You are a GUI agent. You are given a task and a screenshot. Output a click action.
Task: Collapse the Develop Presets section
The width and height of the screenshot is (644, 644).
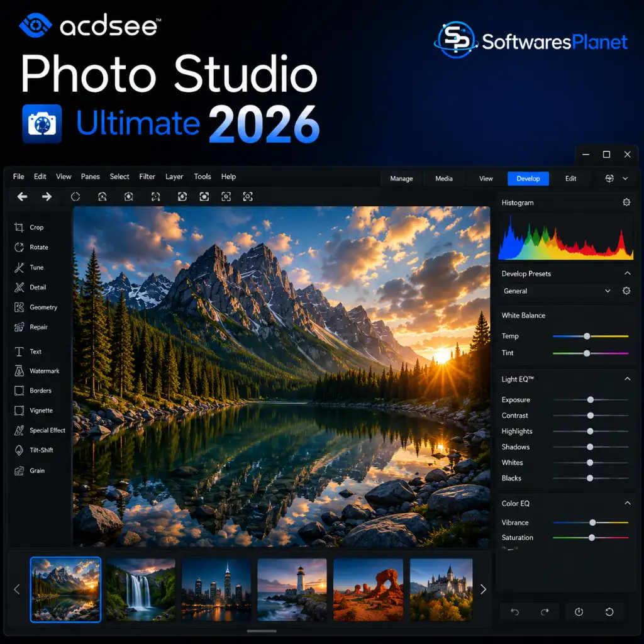[x=628, y=274]
